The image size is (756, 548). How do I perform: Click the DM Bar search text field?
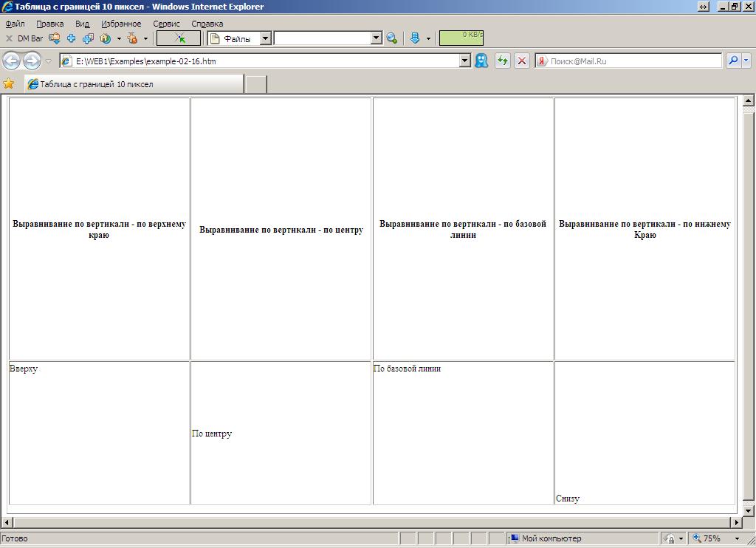323,38
